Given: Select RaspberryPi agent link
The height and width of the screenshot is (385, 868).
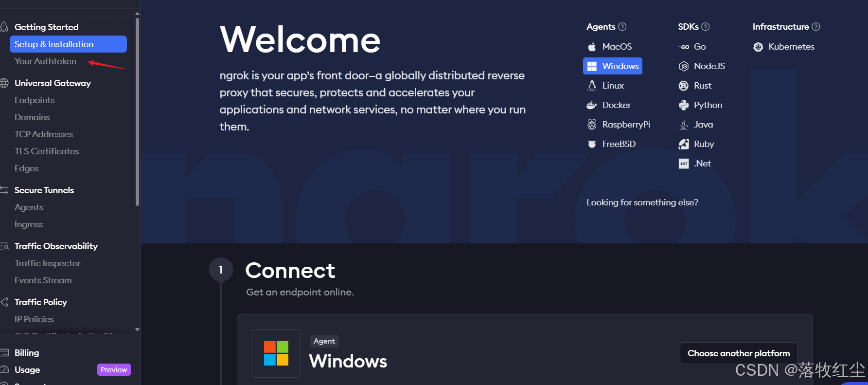Looking at the screenshot, I should (x=626, y=125).
